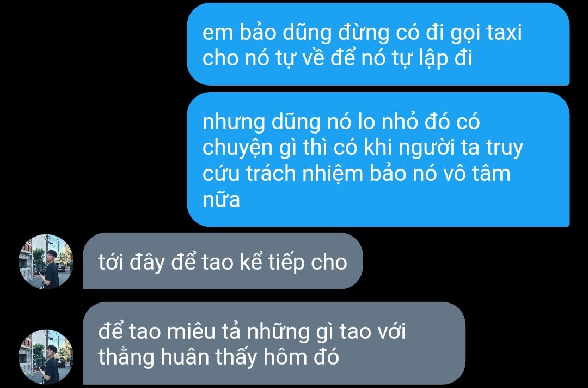Select the blue message starting 'nhưng dũng nó lo'
Viewport: 588px width, 388px height.
click(x=378, y=160)
